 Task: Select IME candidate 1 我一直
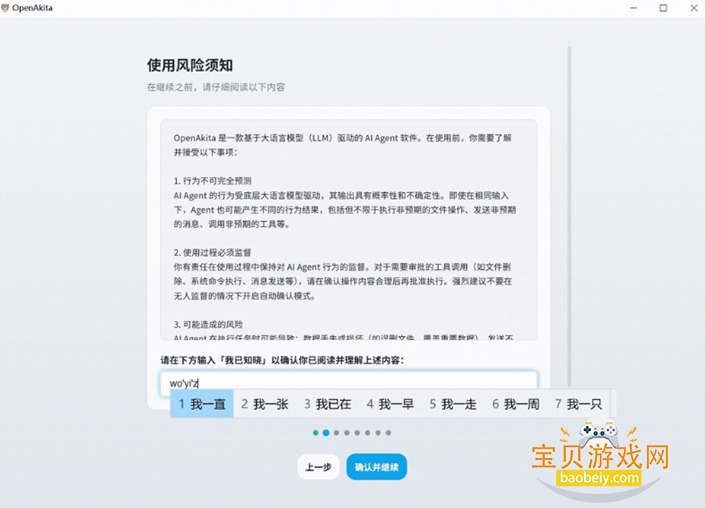coord(201,404)
